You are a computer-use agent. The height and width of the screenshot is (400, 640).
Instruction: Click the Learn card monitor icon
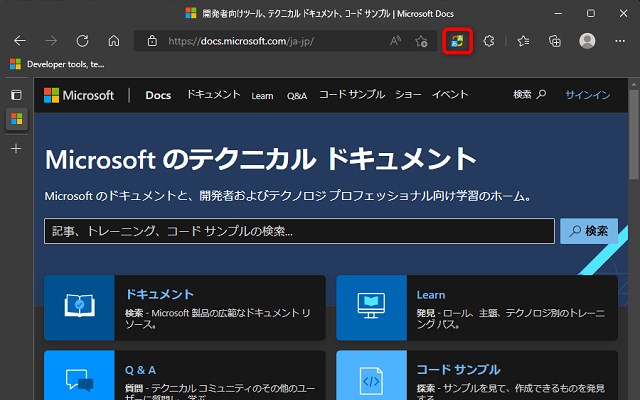(371, 306)
